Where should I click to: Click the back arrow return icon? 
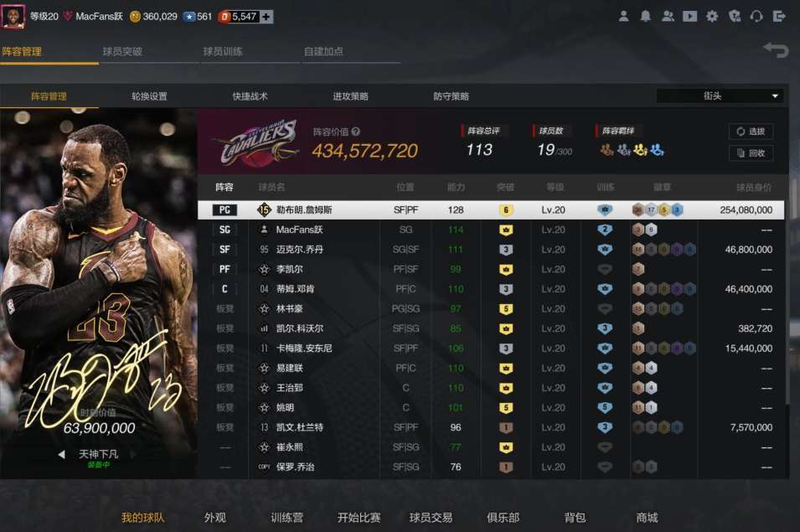[776, 50]
